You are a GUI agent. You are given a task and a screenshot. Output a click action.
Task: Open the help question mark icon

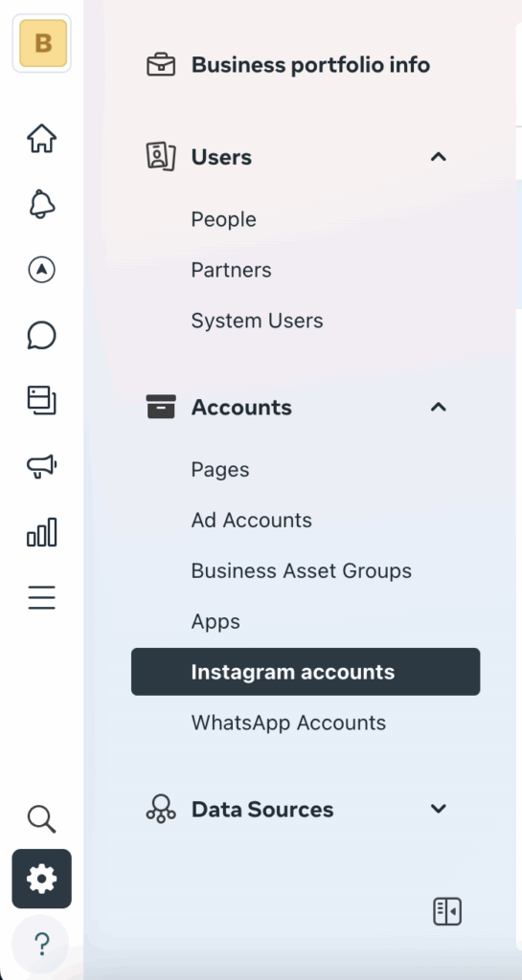[x=41, y=945]
